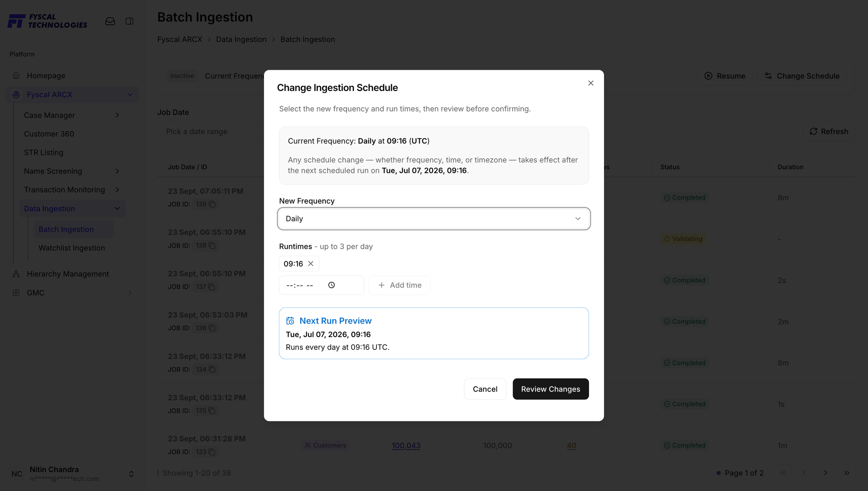Close the Change Ingestion Schedule dialog

tap(590, 83)
